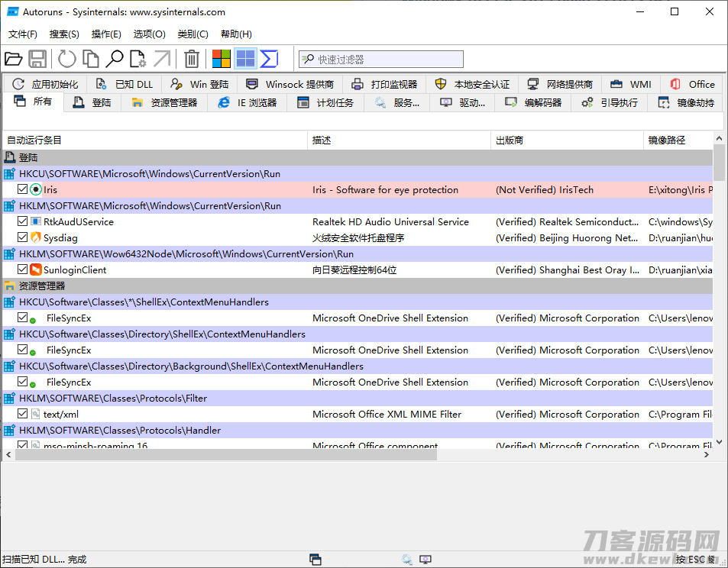Click the VirusTotal sigma toolbar icon
This screenshot has width=728, height=568.
click(270, 59)
